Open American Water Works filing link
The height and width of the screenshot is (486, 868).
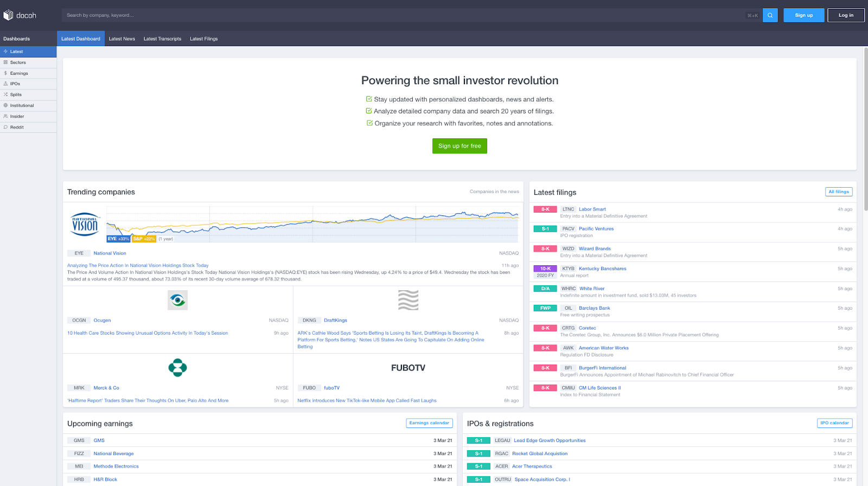[x=604, y=348]
